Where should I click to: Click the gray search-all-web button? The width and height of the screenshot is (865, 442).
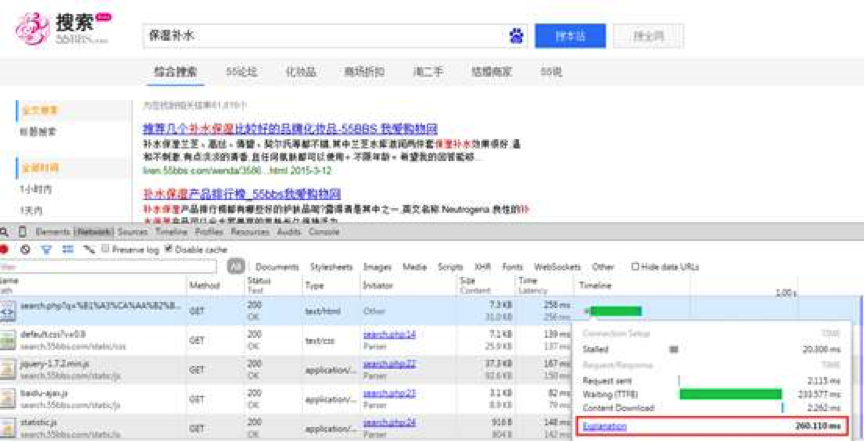(x=649, y=36)
